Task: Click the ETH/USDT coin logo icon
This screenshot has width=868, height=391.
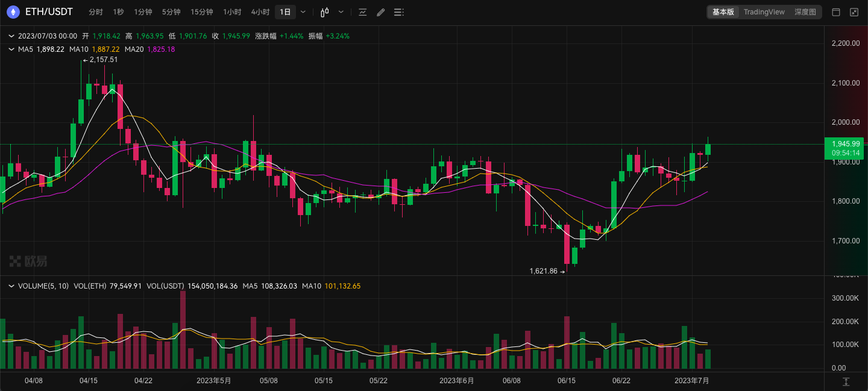Action: (13, 11)
